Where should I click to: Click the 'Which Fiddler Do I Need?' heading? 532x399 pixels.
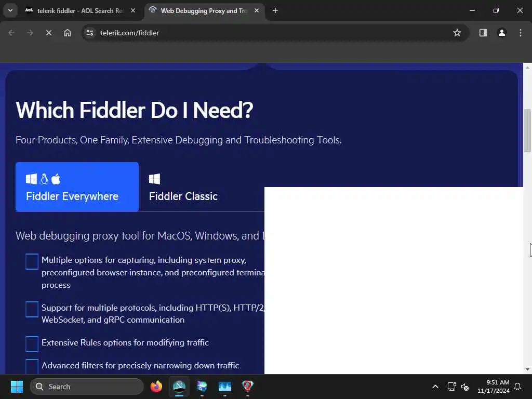click(x=135, y=110)
